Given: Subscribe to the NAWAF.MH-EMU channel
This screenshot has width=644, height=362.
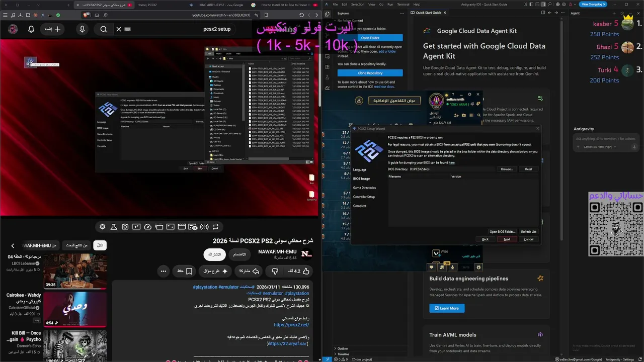Looking at the screenshot, I should click(x=215, y=254).
